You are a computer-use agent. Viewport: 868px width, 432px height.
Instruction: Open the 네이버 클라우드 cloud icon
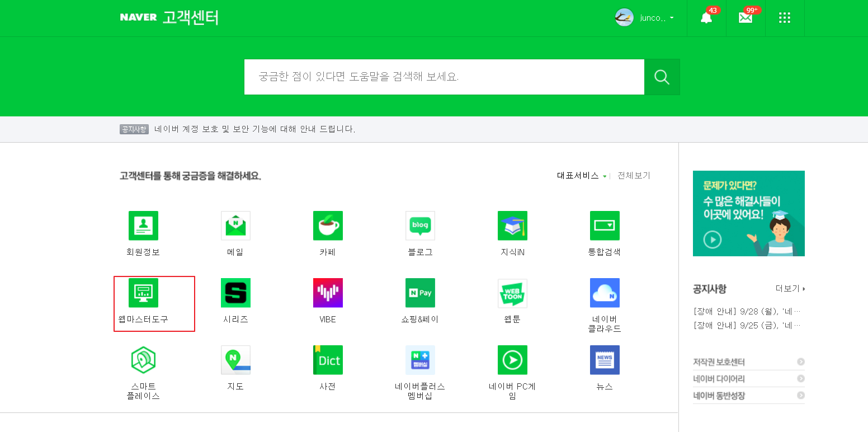pos(605,293)
